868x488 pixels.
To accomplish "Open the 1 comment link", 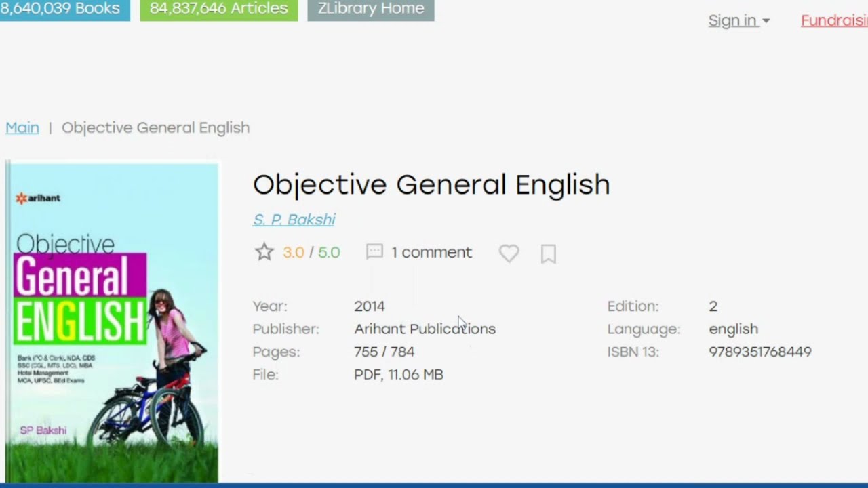I will point(431,252).
